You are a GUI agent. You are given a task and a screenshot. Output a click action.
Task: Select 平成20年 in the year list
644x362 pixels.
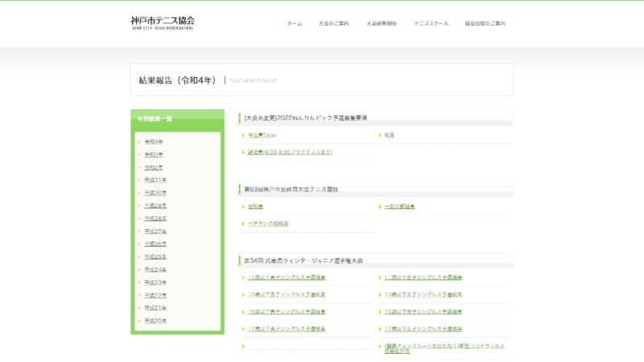tap(155, 320)
